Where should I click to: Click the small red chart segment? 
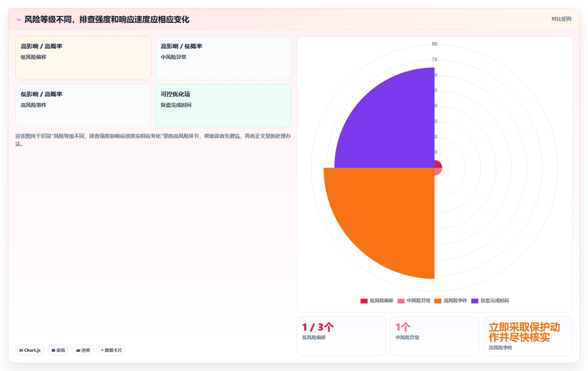tap(438, 164)
